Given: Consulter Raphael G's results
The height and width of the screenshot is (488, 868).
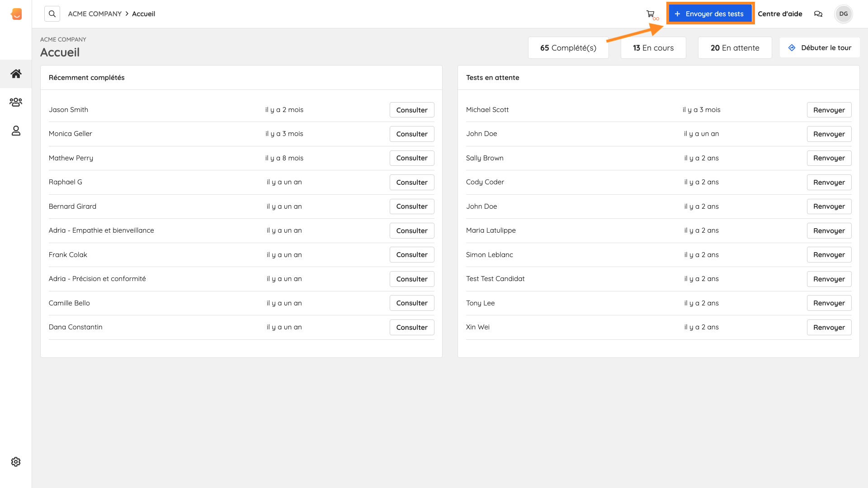Looking at the screenshot, I should click(x=412, y=182).
